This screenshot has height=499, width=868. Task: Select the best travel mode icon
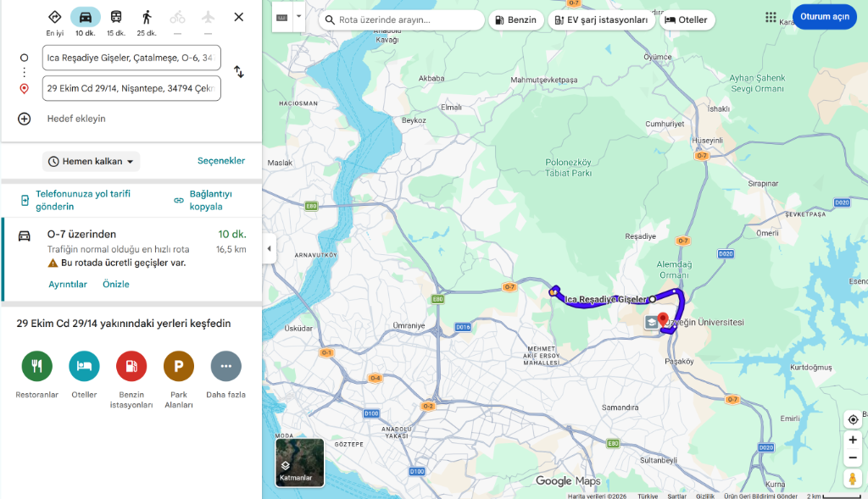[54, 17]
